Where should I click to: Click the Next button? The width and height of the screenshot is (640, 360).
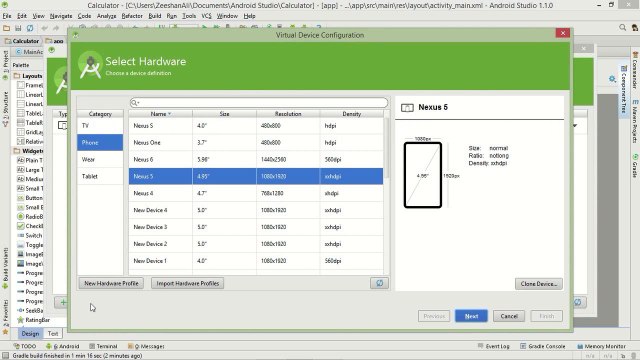point(471,316)
